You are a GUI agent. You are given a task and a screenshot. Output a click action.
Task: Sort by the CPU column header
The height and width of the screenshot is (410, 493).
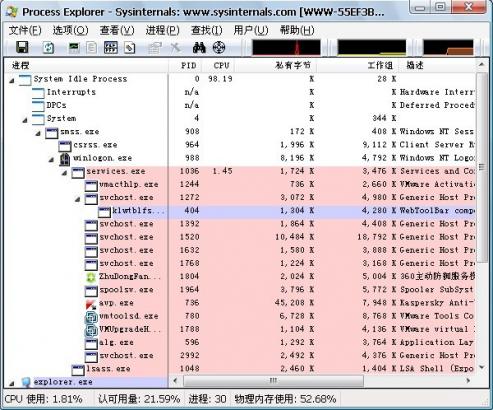[219, 65]
